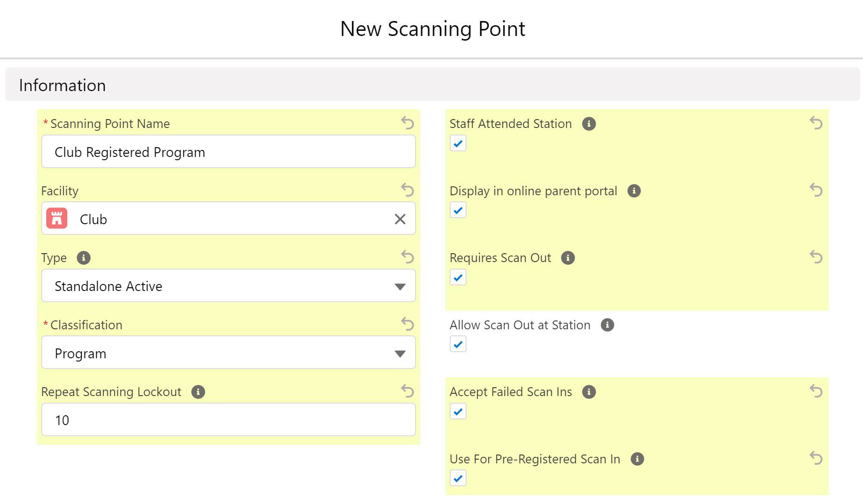Click the revert icon beside Classification

[407, 325]
